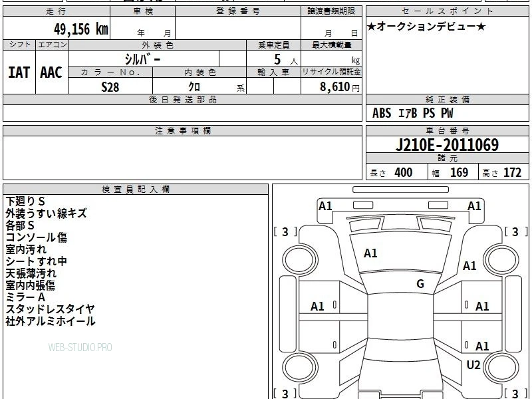The image size is (532, 399).
Task: Select the note 外装うすい線キズ
Action: tap(46, 213)
